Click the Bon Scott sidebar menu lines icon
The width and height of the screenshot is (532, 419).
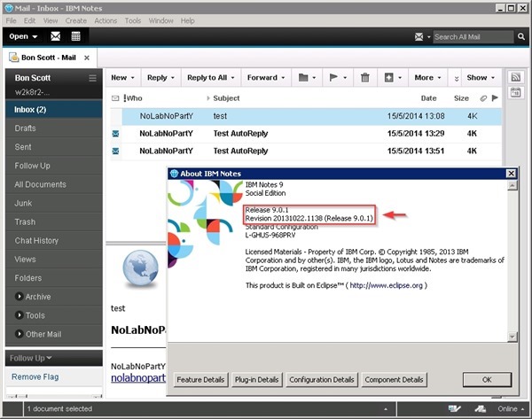point(92,78)
